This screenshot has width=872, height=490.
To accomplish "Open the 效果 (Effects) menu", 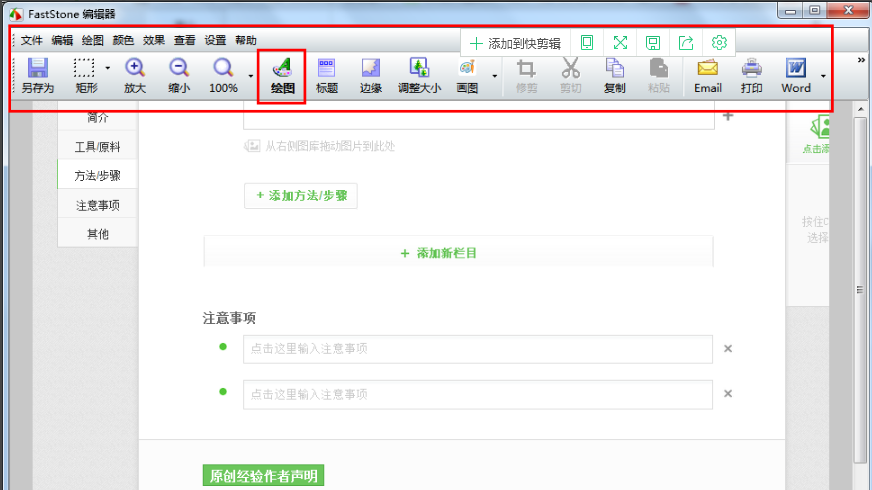I will pyautogui.click(x=154, y=41).
